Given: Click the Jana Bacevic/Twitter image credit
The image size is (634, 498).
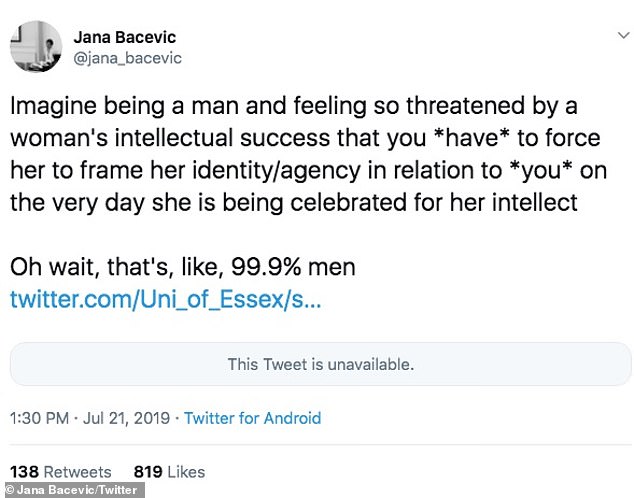Looking at the screenshot, I should click(72, 490).
